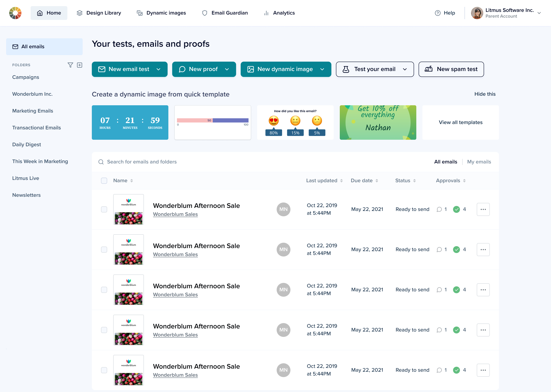Viewport: 551px width, 392px height.
Task: Select All emails filter above table
Action: point(446,162)
